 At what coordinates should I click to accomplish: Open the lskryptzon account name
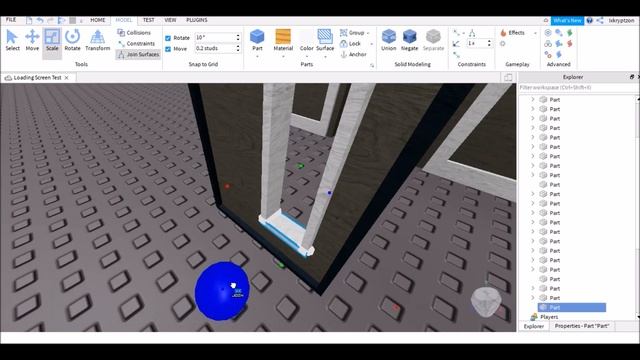(621, 20)
